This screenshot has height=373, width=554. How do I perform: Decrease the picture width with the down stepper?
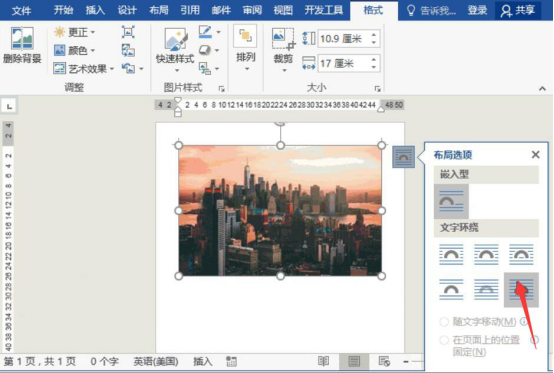(374, 67)
